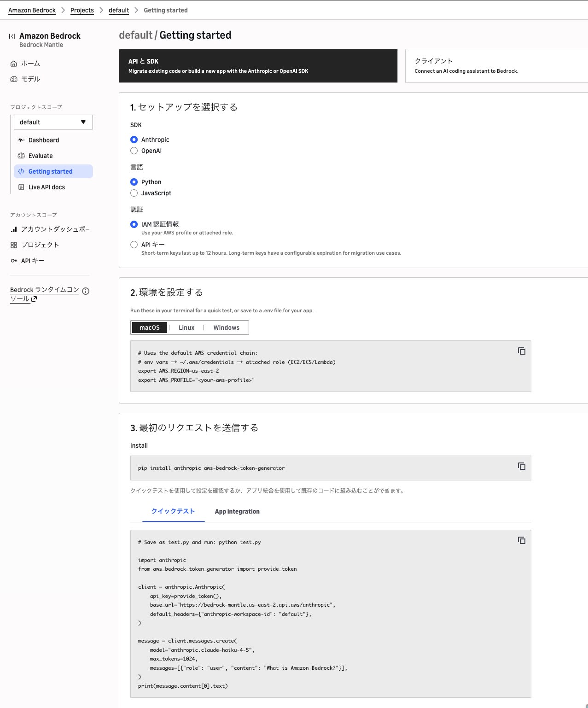588x708 pixels.
Task: Choose Python as the language
Action: [x=134, y=182]
